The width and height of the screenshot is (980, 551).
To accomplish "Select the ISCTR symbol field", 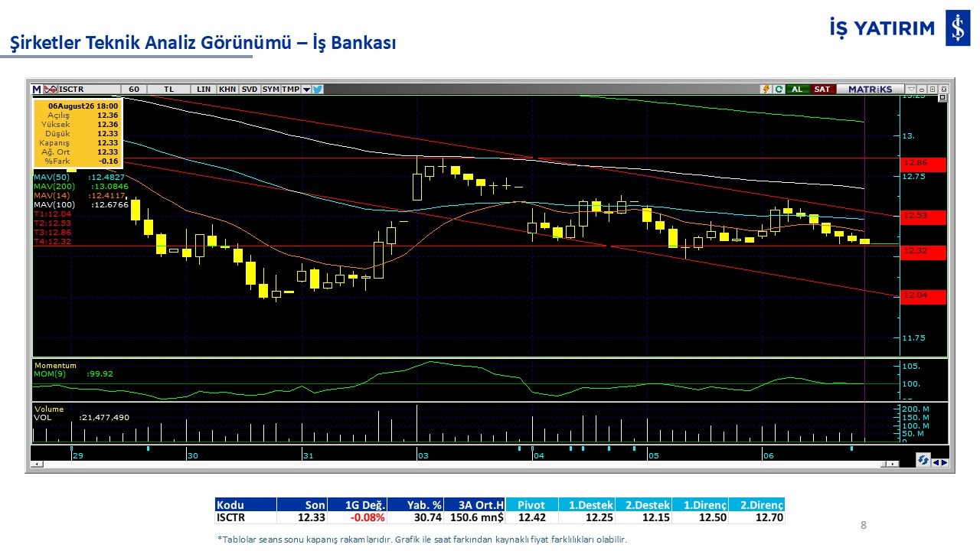I will tap(89, 89).
